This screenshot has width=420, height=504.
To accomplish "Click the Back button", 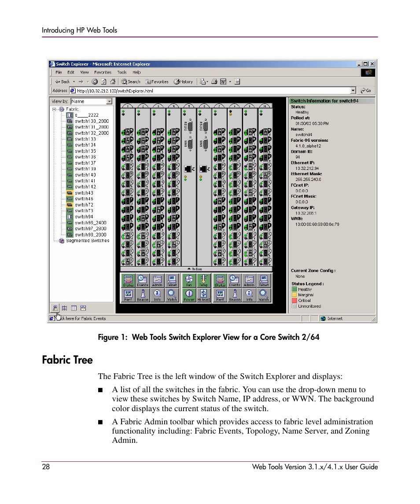I will tap(63, 81).
